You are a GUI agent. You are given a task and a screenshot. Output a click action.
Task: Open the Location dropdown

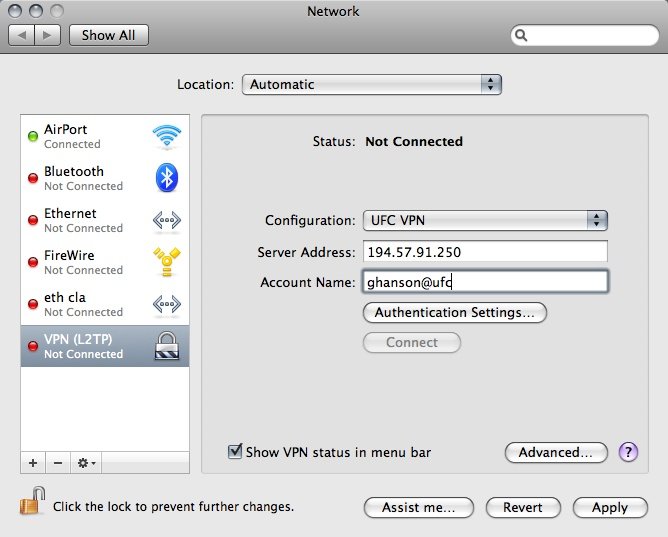tap(371, 85)
